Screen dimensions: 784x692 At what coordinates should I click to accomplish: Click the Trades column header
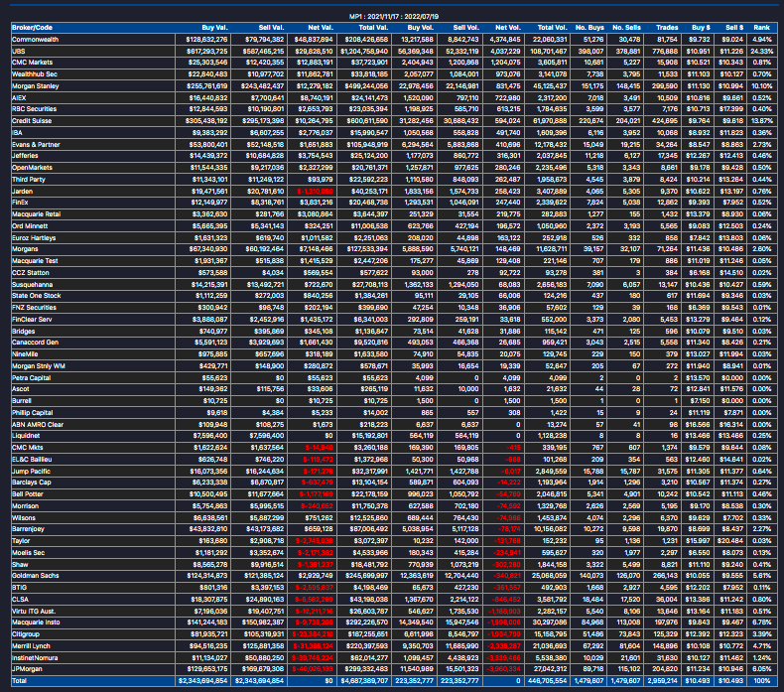(x=667, y=28)
